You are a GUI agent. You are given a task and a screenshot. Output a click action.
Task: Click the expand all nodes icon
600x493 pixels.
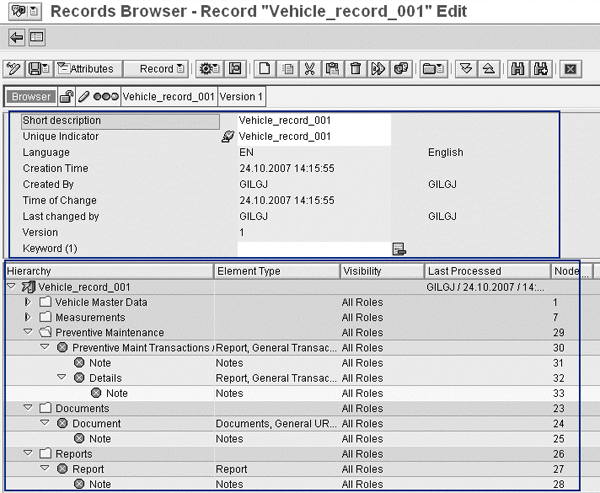[x=465, y=69]
